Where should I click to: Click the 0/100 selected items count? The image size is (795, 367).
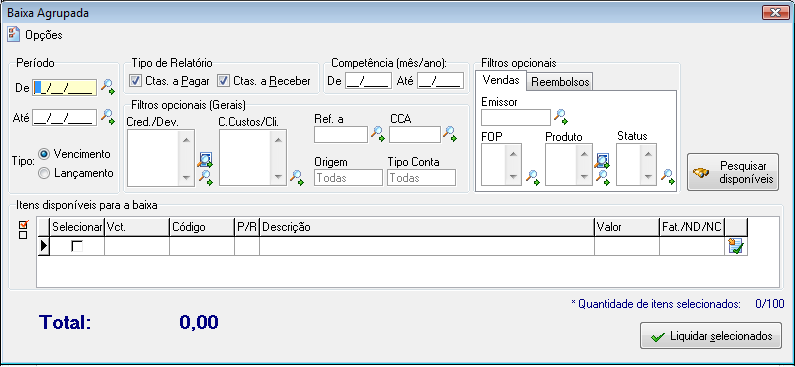[x=770, y=305]
